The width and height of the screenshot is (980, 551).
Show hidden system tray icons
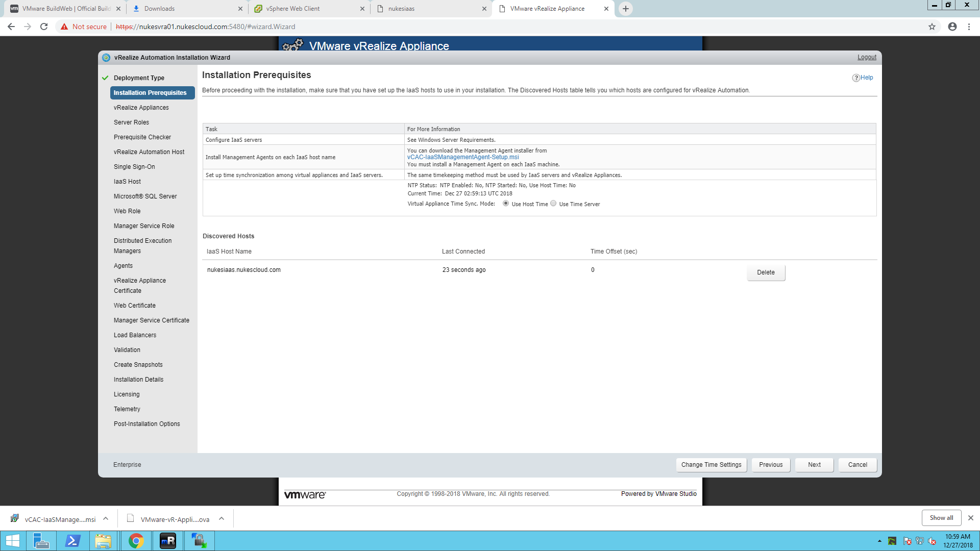tap(879, 541)
